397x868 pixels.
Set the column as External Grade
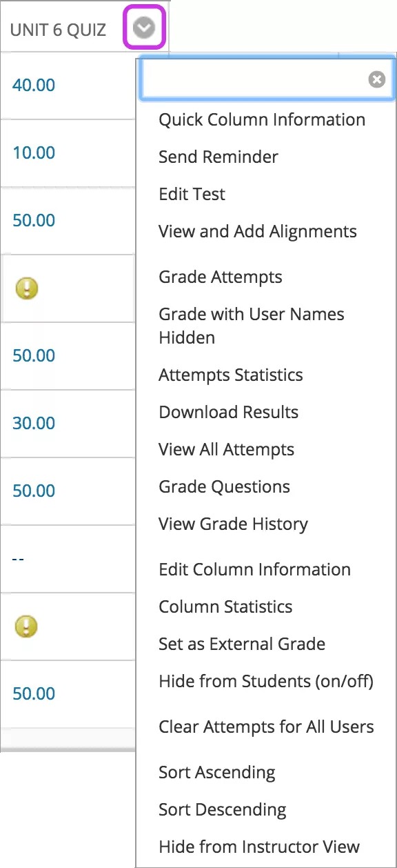point(242,644)
